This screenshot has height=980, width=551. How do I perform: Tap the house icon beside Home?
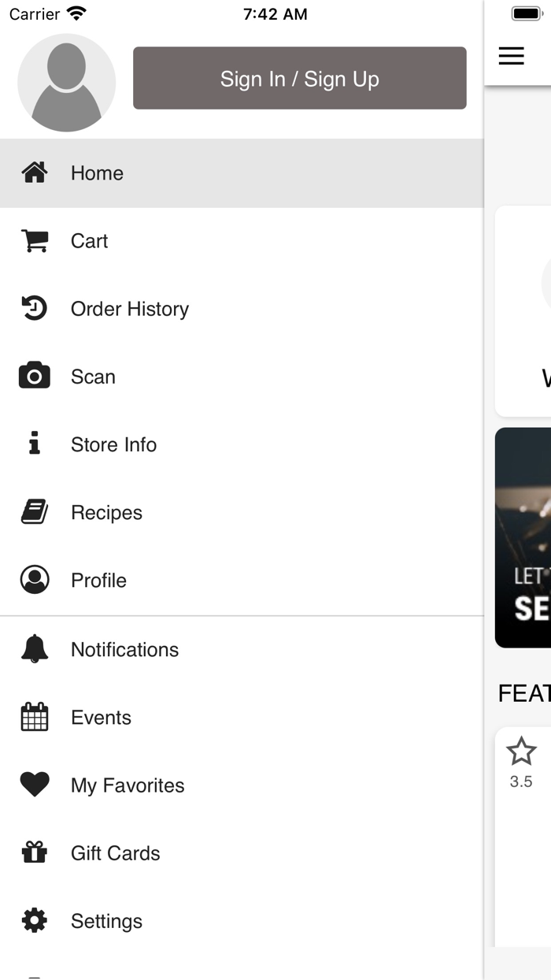(35, 173)
